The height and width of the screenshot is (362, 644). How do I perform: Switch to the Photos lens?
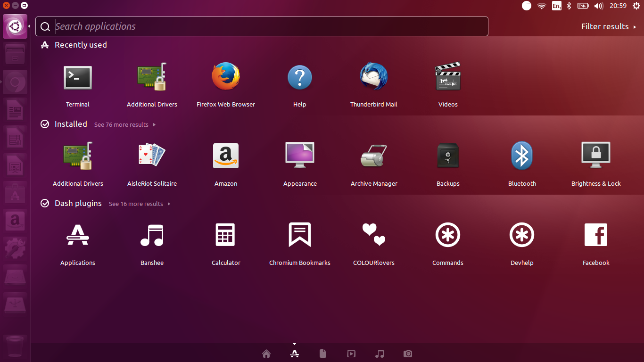(408, 354)
